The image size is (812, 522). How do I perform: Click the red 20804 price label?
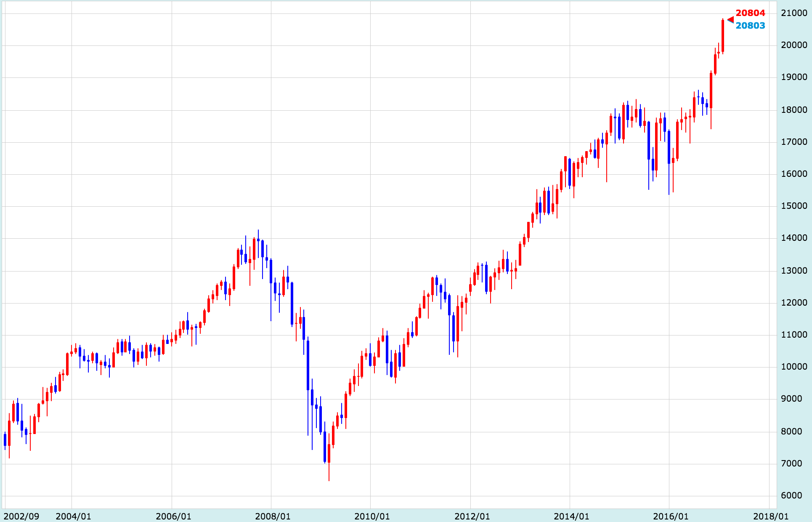coord(750,13)
